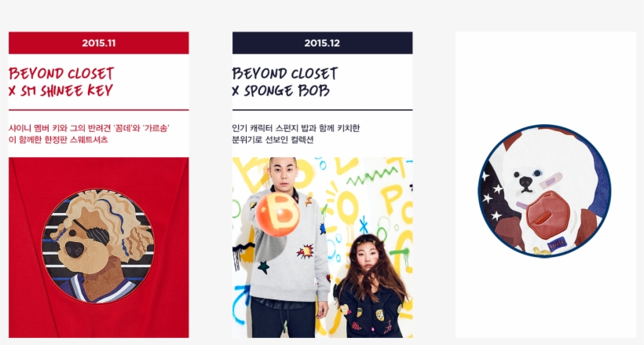Click the Korean description under Shinee Key title

coord(89,134)
